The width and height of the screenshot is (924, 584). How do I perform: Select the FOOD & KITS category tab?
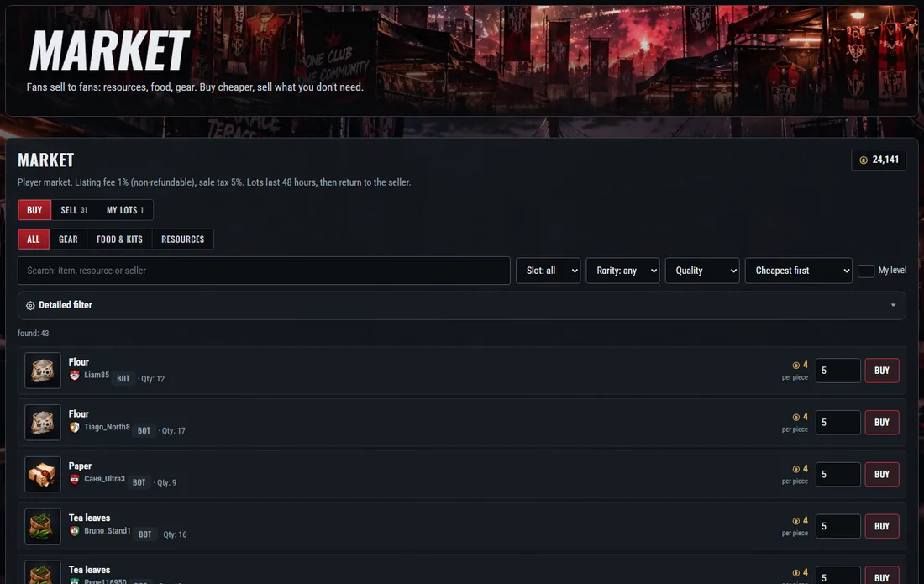coord(119,239)
